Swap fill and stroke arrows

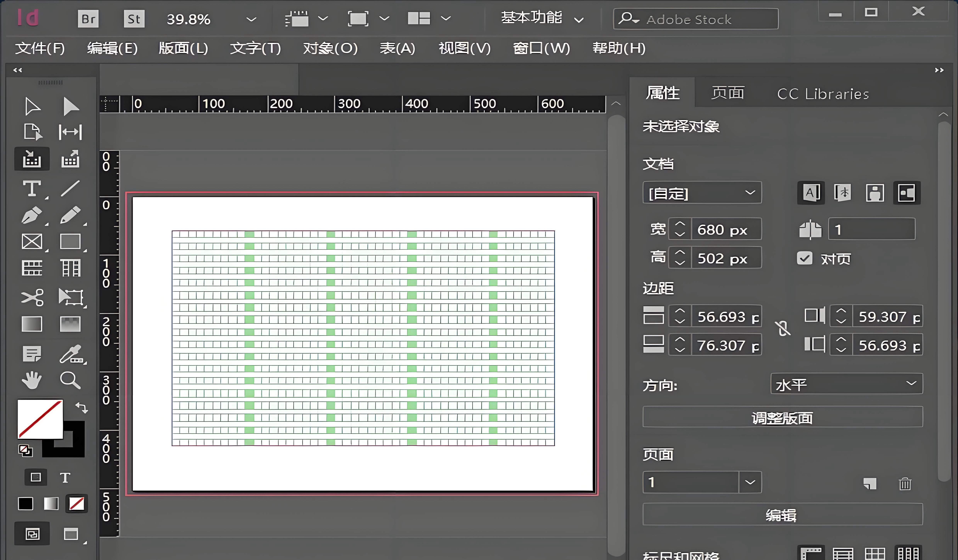tap(81, 408)
